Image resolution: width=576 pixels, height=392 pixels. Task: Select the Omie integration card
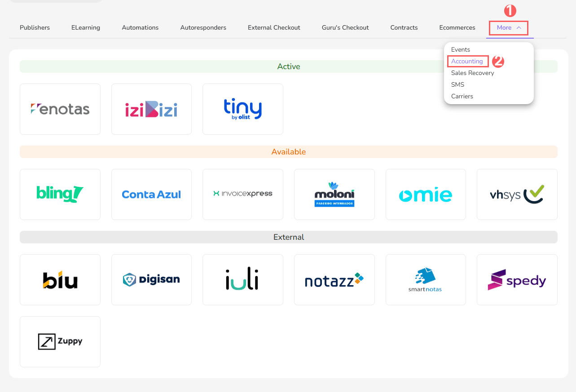[x=426, y=194]
